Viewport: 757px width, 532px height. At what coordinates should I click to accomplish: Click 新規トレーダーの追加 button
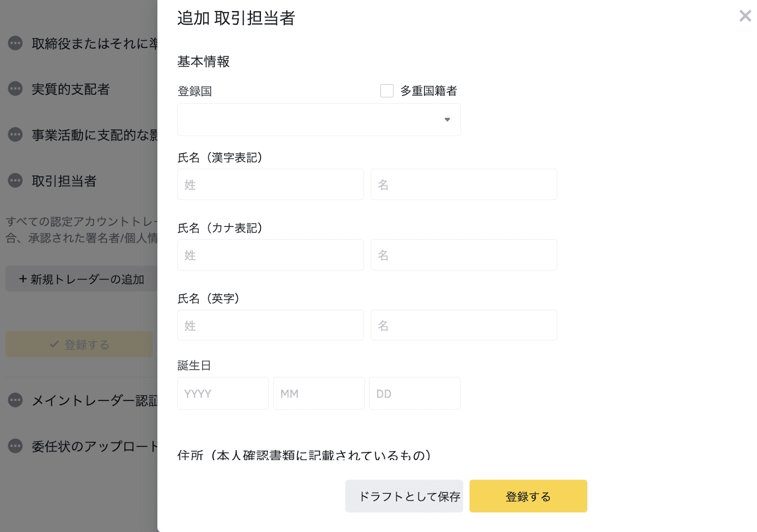pyautogui.click(x=81, y=279)
